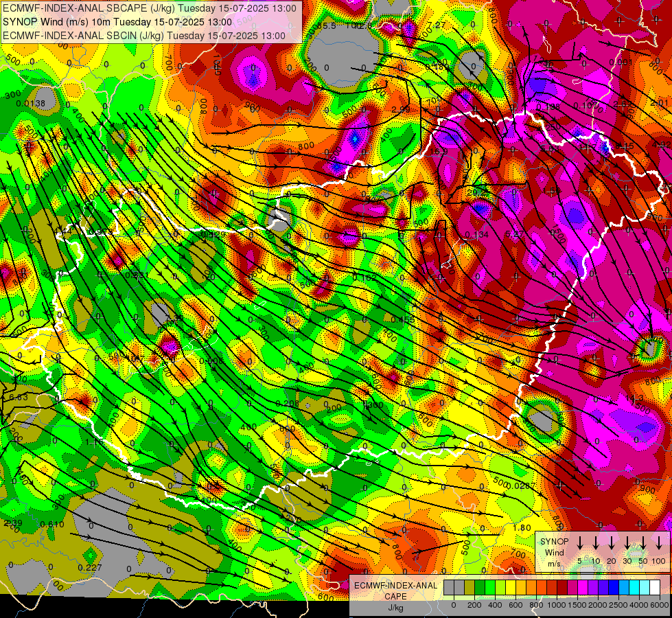
Task: Click the SYNOP wind arrow for 30 m/s
Action: [627, 542]
